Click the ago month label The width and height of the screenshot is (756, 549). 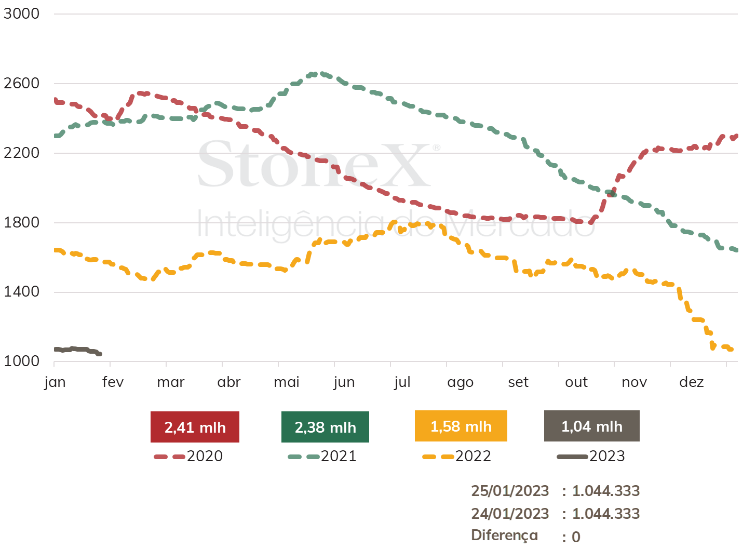460,383
